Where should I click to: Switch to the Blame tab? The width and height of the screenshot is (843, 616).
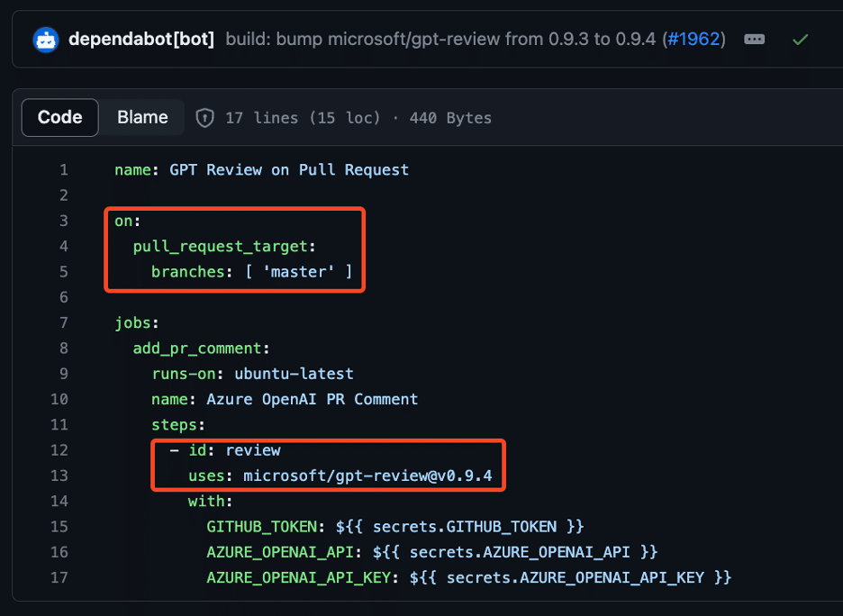pos(141,117)
